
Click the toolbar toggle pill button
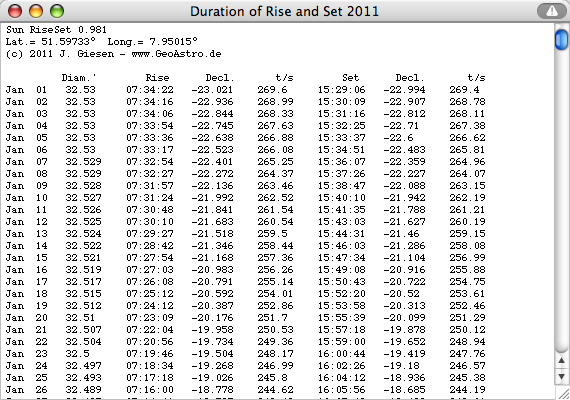(x=551, y=11)
